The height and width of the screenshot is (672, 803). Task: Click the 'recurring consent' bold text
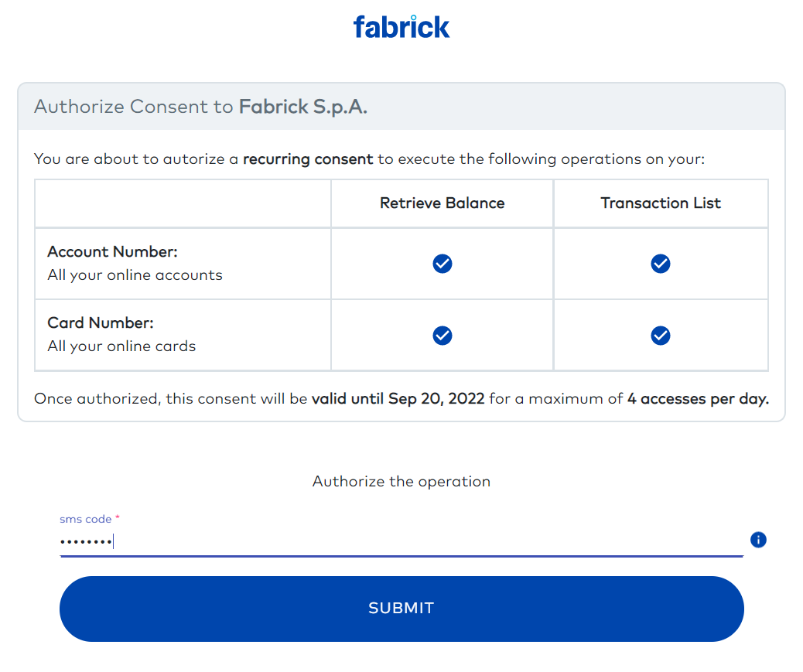[308, 159]
